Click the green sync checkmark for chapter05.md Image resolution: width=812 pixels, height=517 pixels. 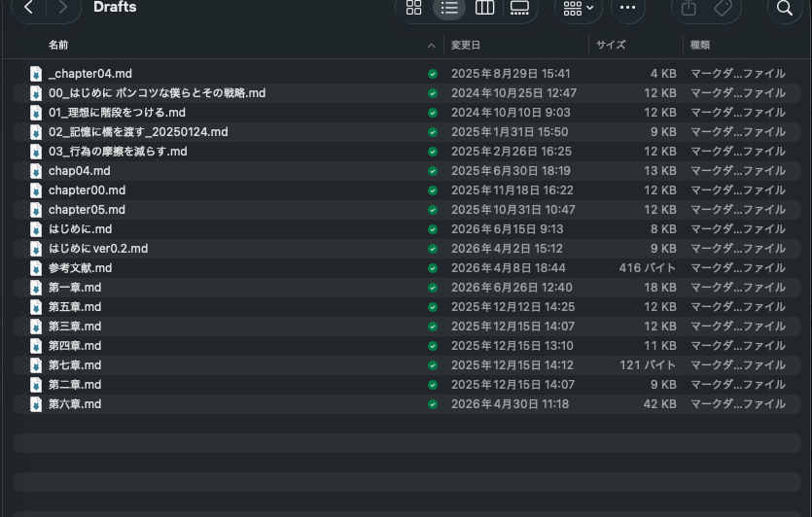[433, 210]
